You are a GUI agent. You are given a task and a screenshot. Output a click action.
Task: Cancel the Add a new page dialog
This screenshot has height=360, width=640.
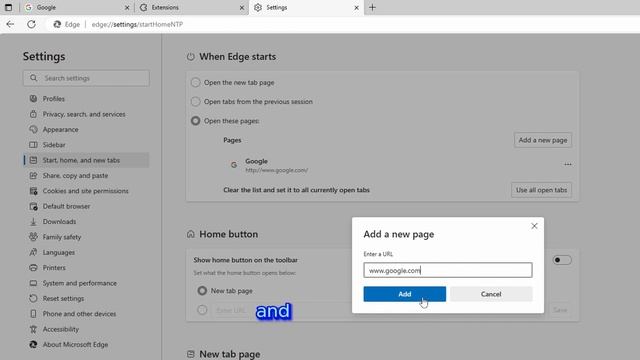point(491,294)
